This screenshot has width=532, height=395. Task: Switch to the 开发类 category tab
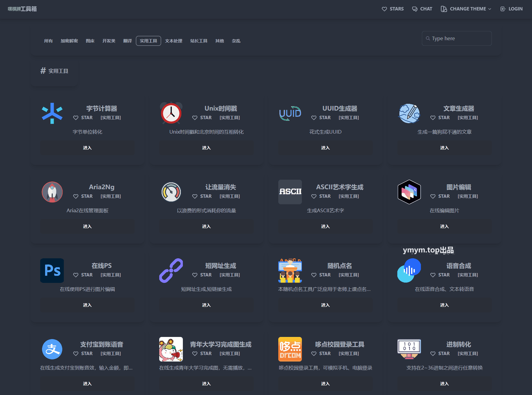109,41
